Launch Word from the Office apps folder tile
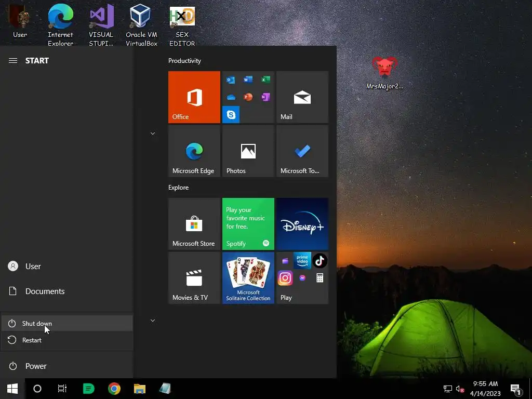Screen dimensions: 532x399 tap(248, 79)
